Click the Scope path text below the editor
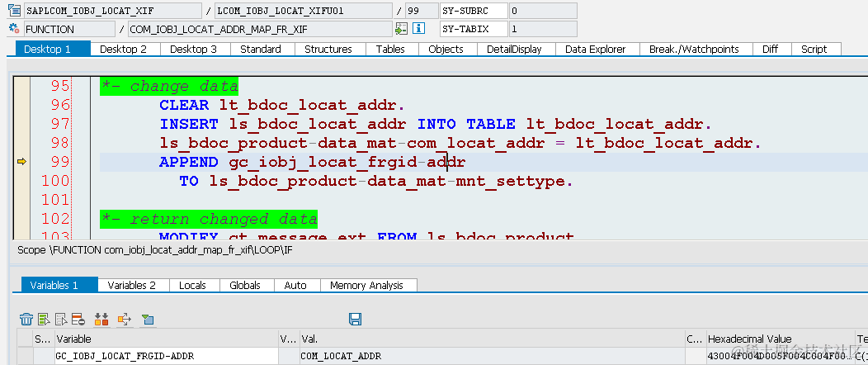This screenshot has width=868, height=365. [155, 249]
